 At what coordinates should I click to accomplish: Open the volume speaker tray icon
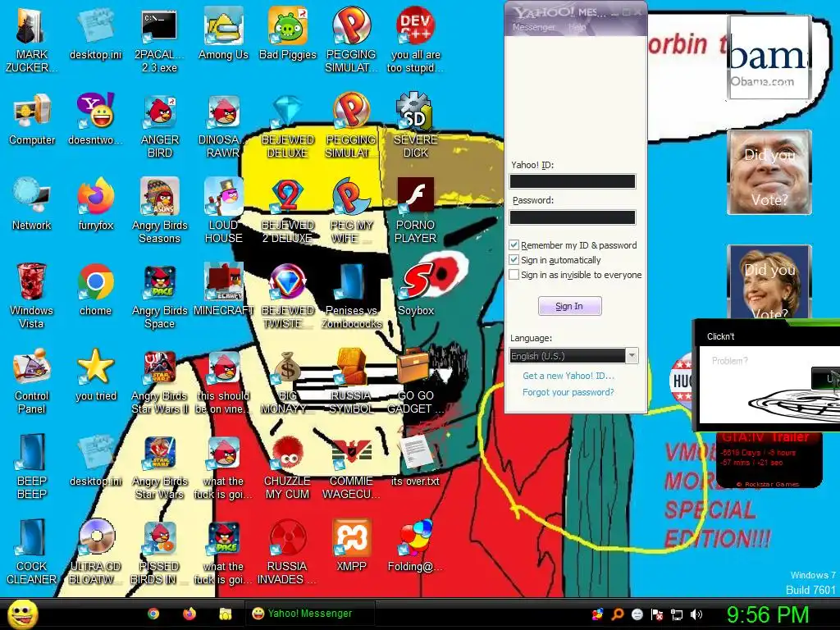coord(696,614)
